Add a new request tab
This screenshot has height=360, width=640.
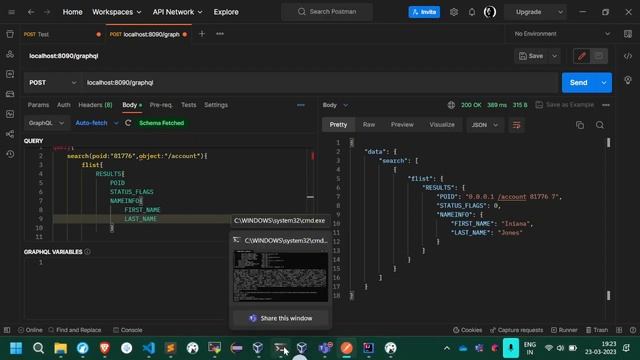202,34
